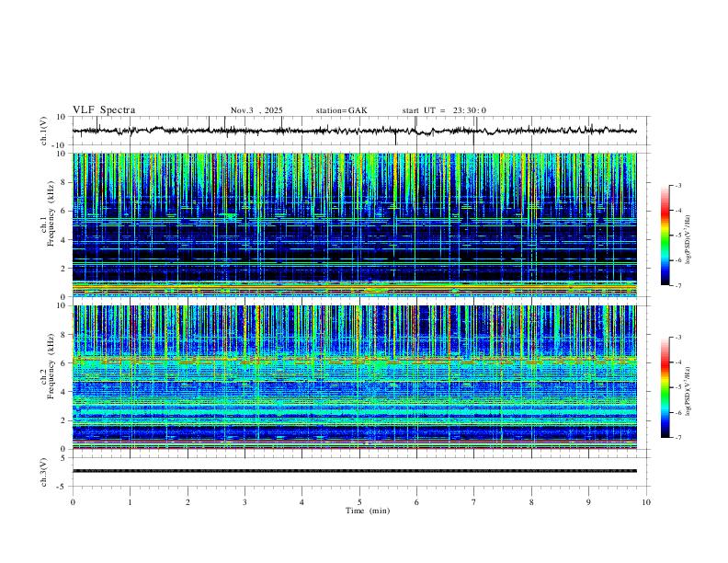
Task: Click the ch.2 color bar "log(PSD)" label
Action: click(x=688, y=392)
